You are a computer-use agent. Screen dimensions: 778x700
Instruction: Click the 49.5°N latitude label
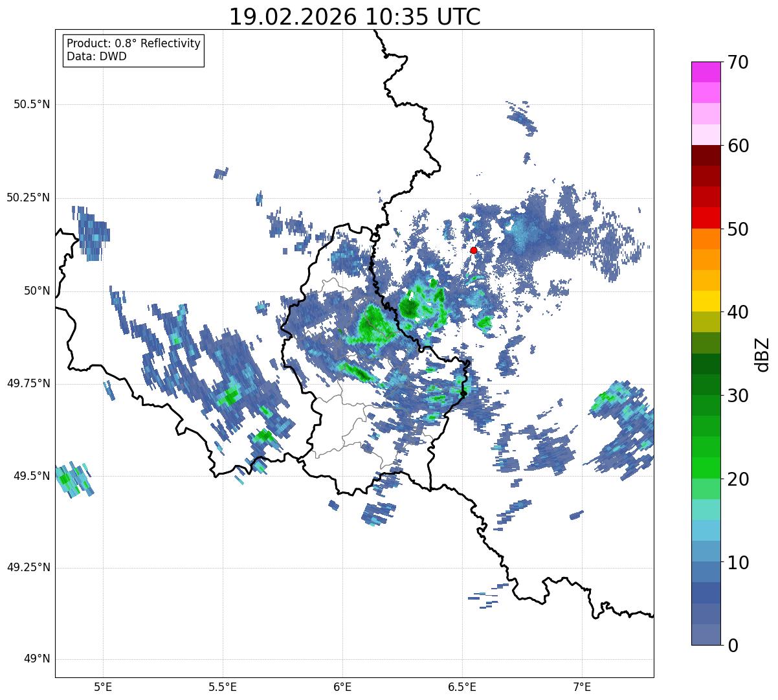pyautogui.click(x=32, y=476)
